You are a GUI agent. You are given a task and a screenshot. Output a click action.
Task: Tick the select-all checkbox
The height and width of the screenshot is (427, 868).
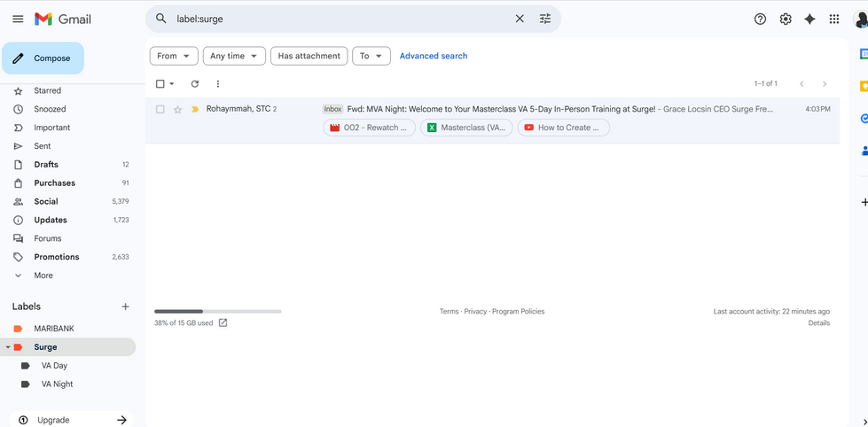160,84
